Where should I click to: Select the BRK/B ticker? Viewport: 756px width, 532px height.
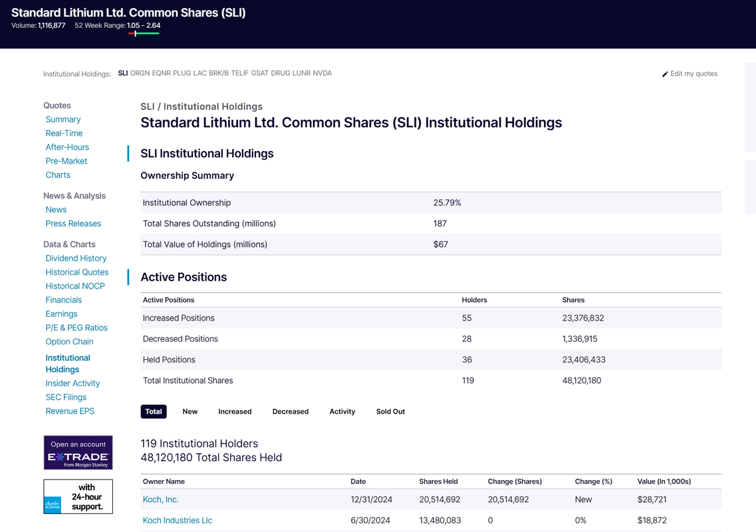tap(219, 73)
